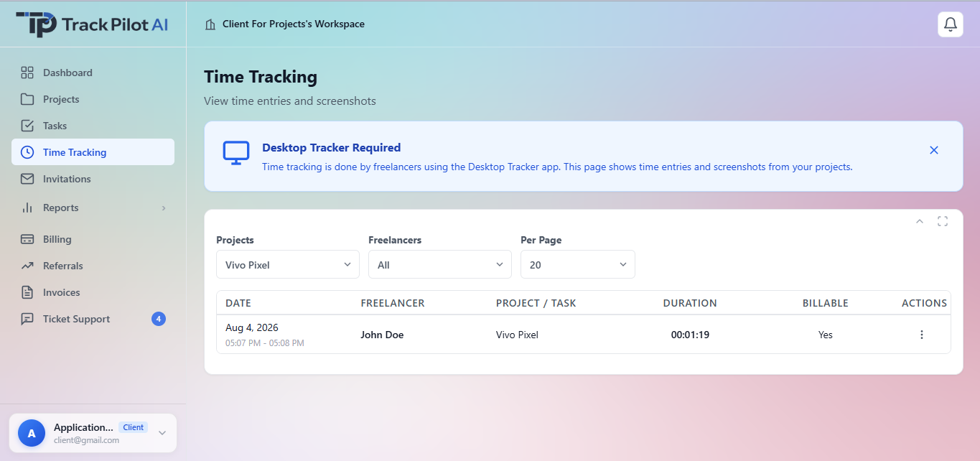This screenshot has width=980, height=461.
Task: Click the Invoices document icon
Action: 27,292
